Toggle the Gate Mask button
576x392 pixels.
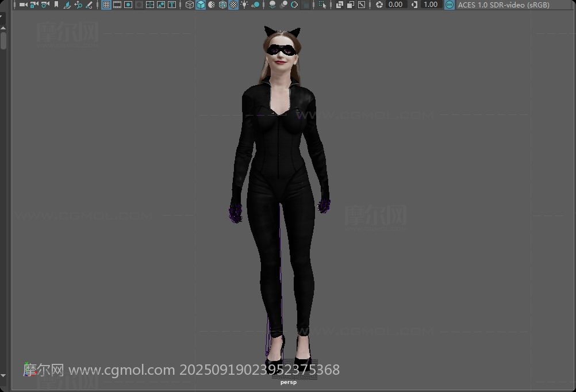click(139, 5)
